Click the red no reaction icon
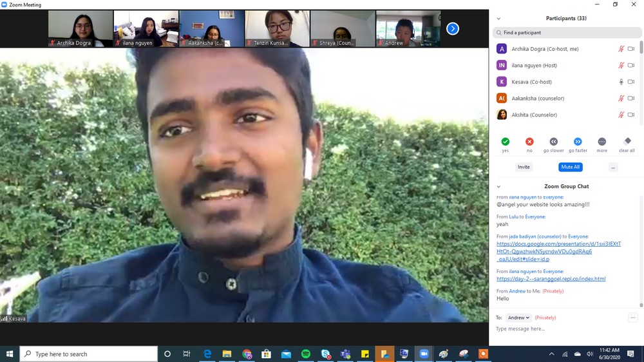Screen dimensions: 644x362 529,142
